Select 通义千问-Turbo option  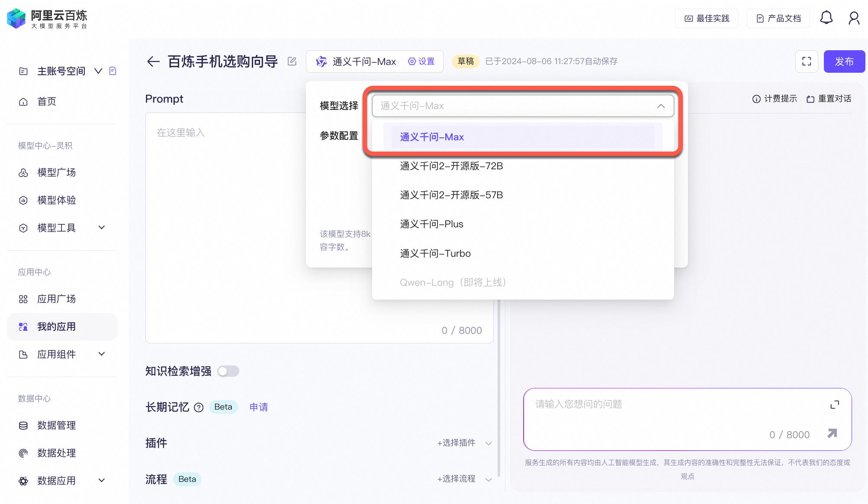523,254
